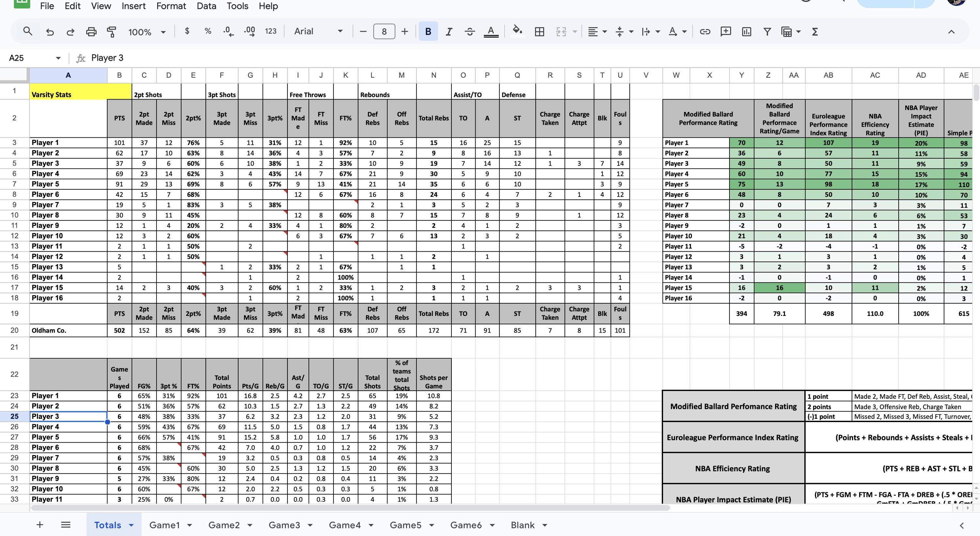The height and width of the screenshot is (536, 980).
Task: Apply strikethrough to selected cell
Action: point(469,31)
